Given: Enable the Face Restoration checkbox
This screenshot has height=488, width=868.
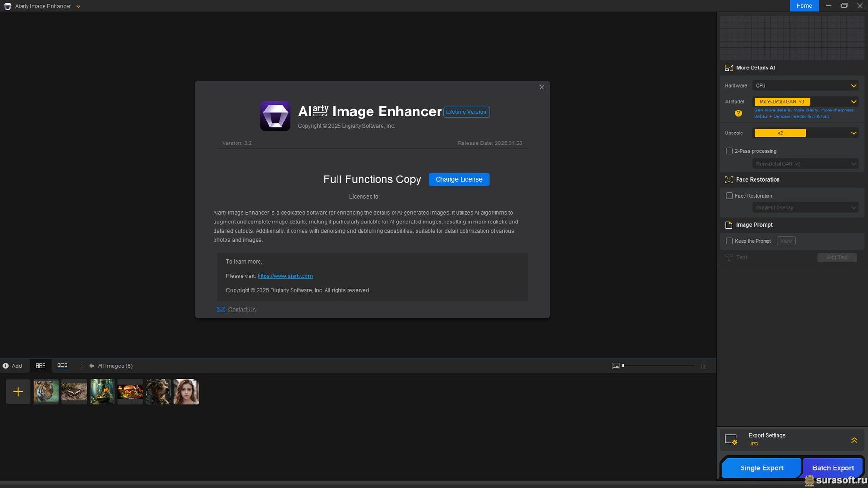Looking at the screenshot, I should tap(729, 196).
